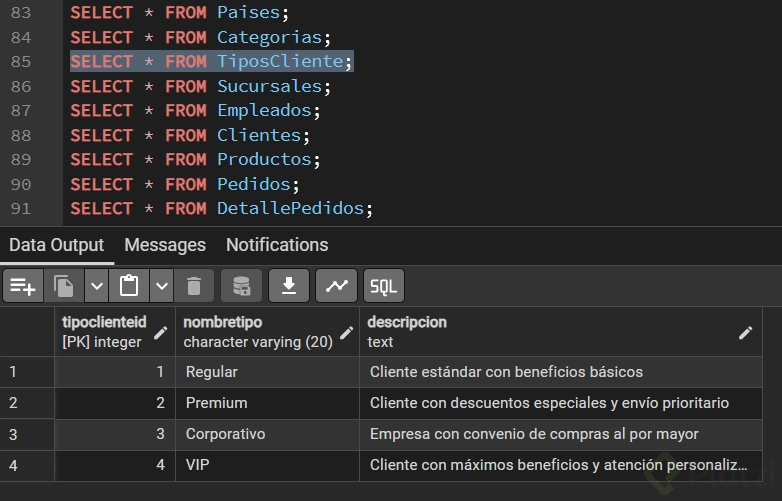Click the VIP description cell
This screenshot has height=501, width=782.
(558, 465)
